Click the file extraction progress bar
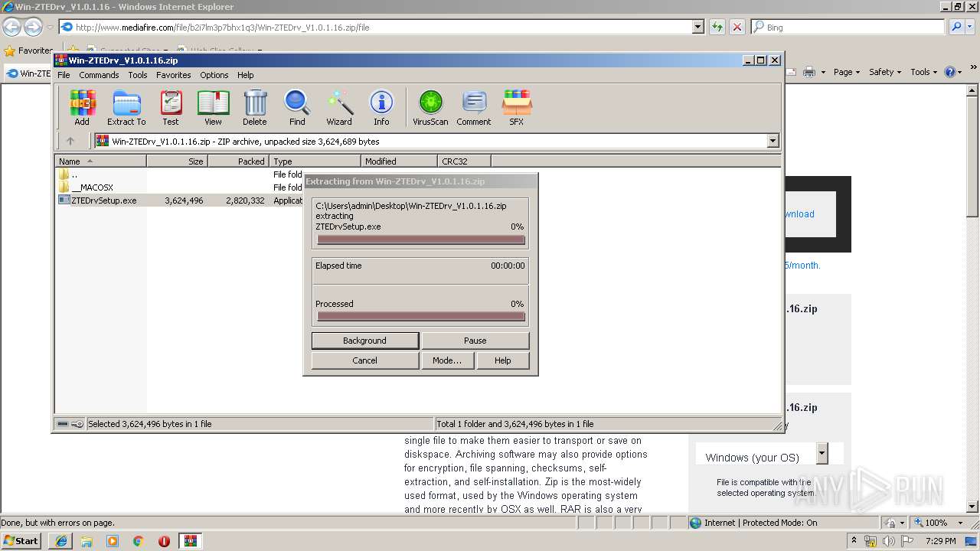The width and height of the screenshot is (980, 551). (421, 240)
